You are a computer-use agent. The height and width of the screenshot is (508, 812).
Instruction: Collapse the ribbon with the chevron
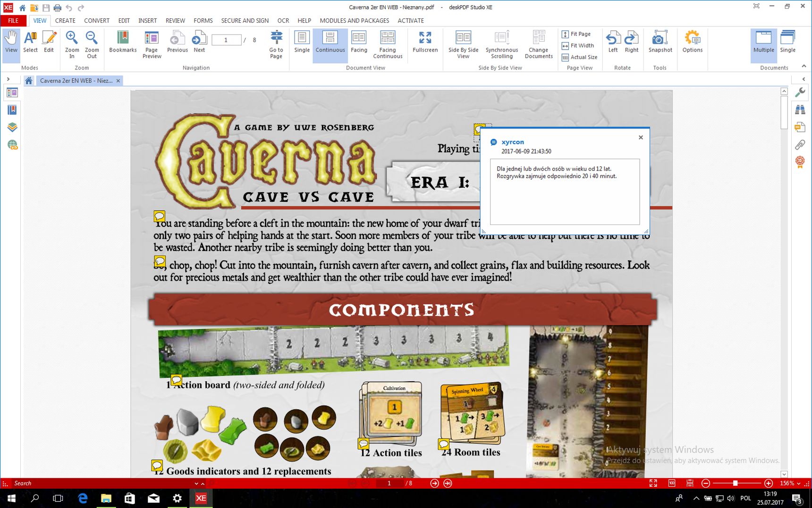804,66
